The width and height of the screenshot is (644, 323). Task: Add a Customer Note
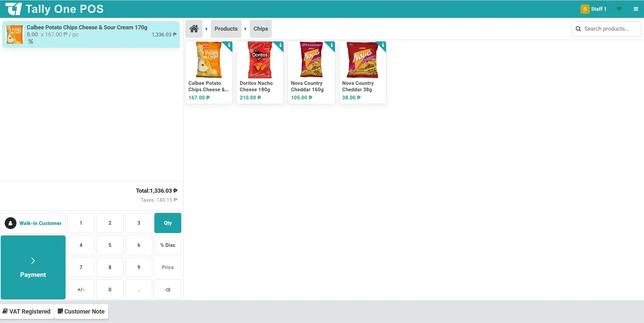click(81, 312)
